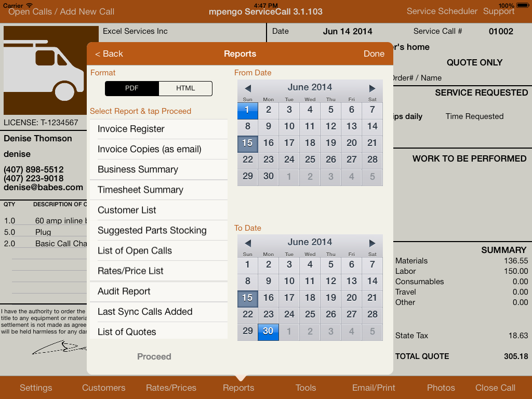Tap the Proceed button
The height and width of the screenshot is (399, 532).
tap(154, 356)
